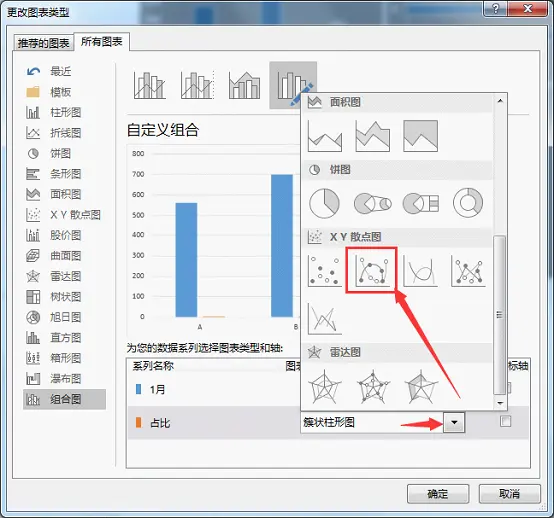
Task: Select 雷达图 category in sidebar
Action: 64,276
